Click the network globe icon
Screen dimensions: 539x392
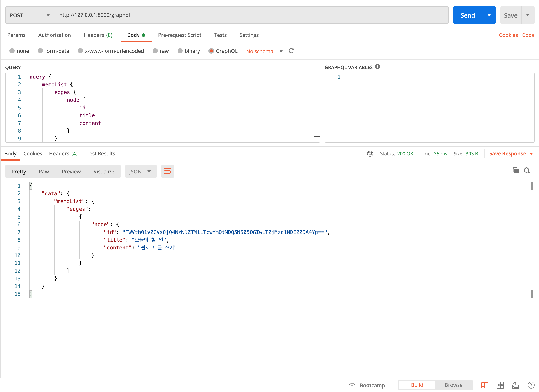pos(370,154)
